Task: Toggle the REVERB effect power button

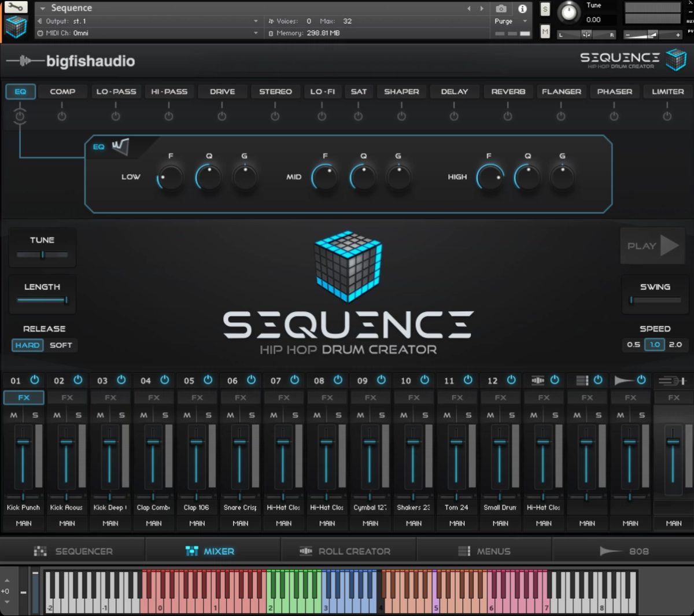Action: [x=508, y=116]
